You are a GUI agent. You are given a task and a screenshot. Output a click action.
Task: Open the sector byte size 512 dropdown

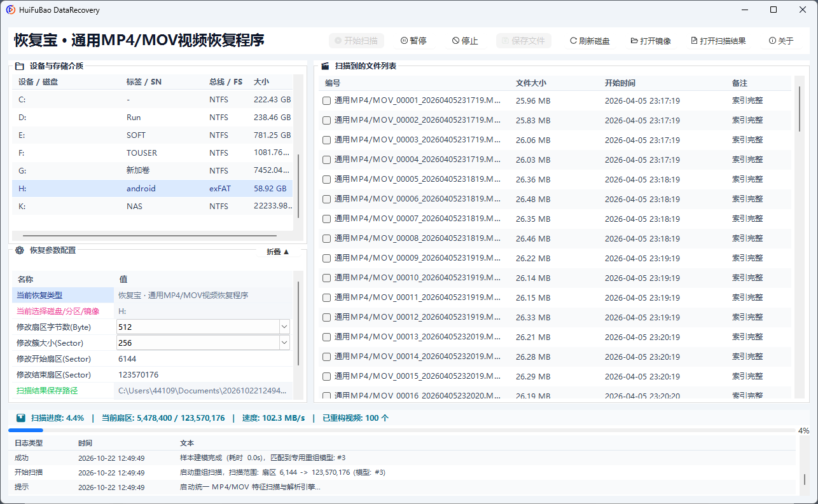tap(284, 327)
